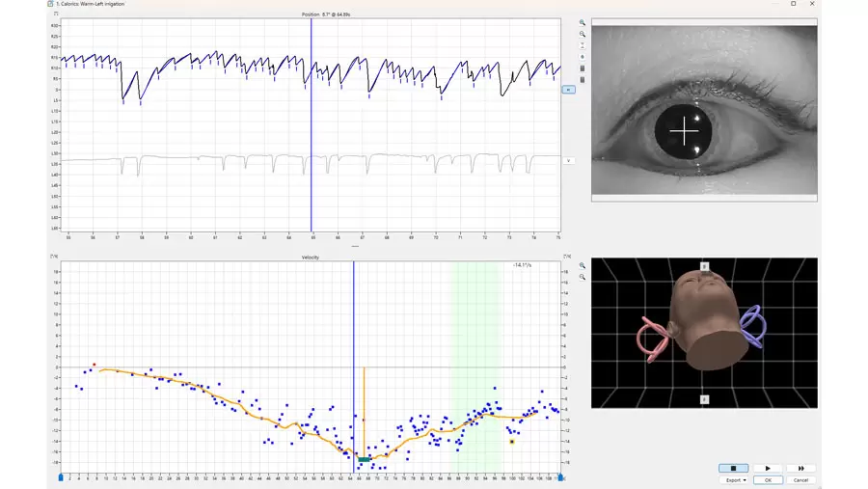This screenshot has width=868, height=489.
Task: Click the Cancel button
Action: coord(800,479)
